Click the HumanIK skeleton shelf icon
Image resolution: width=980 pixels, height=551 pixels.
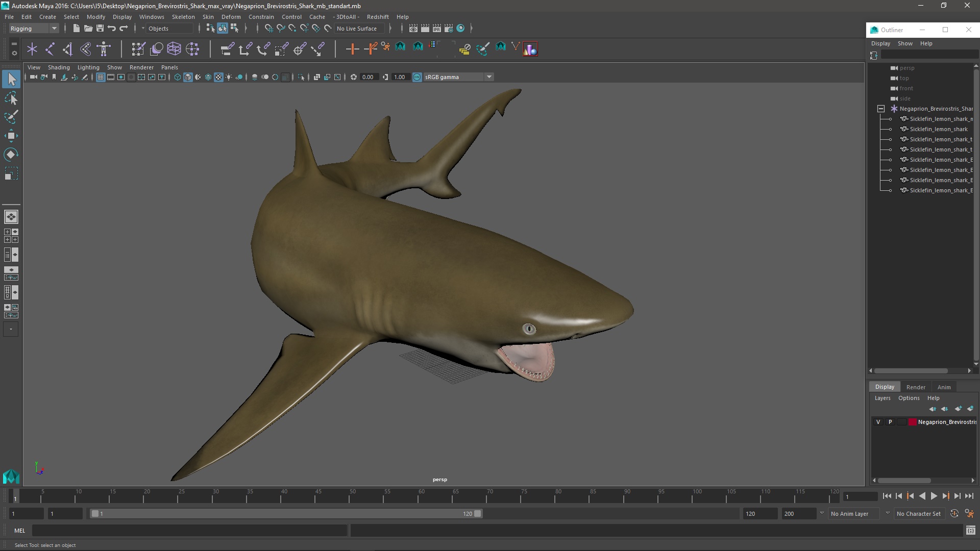pos(104,49)
